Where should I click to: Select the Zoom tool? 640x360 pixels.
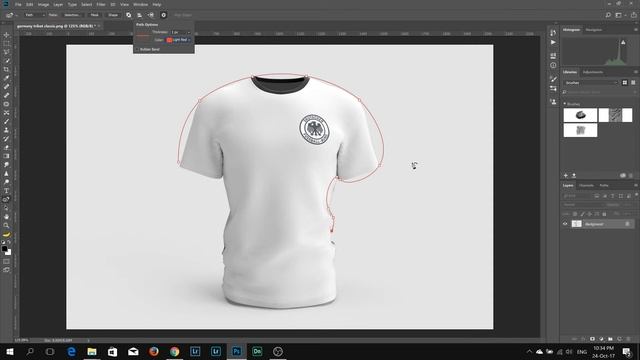(x=7, y=225)
